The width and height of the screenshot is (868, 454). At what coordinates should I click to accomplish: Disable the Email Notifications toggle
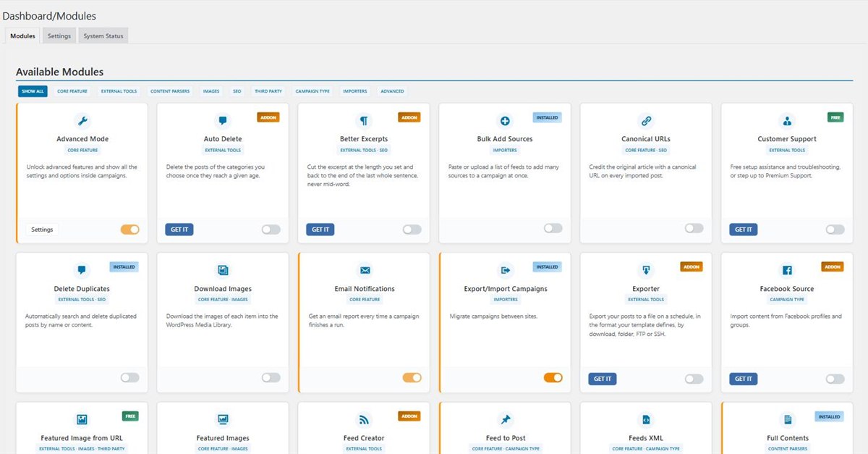point(412,377)
